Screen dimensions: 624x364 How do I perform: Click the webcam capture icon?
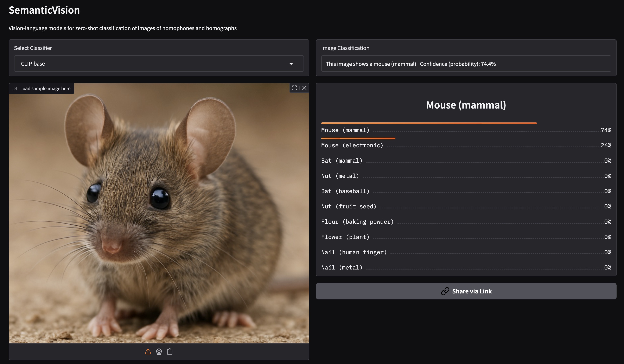(x=159, y=351)
